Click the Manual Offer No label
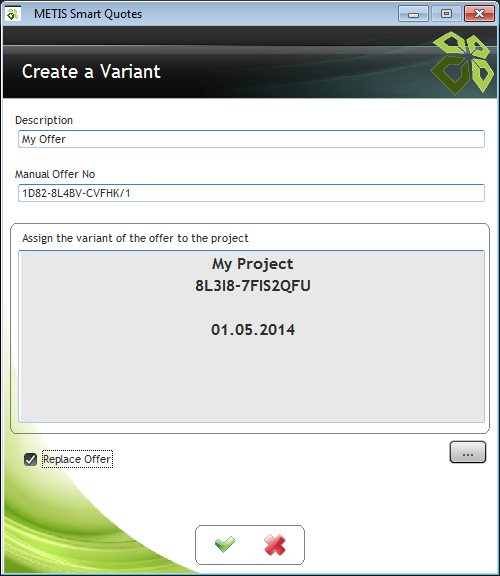 point(55,174)
